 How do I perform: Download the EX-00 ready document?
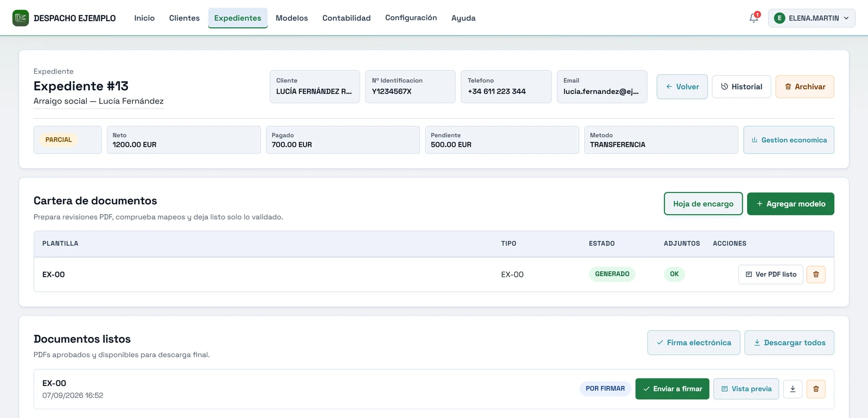(x=793, y=389)
